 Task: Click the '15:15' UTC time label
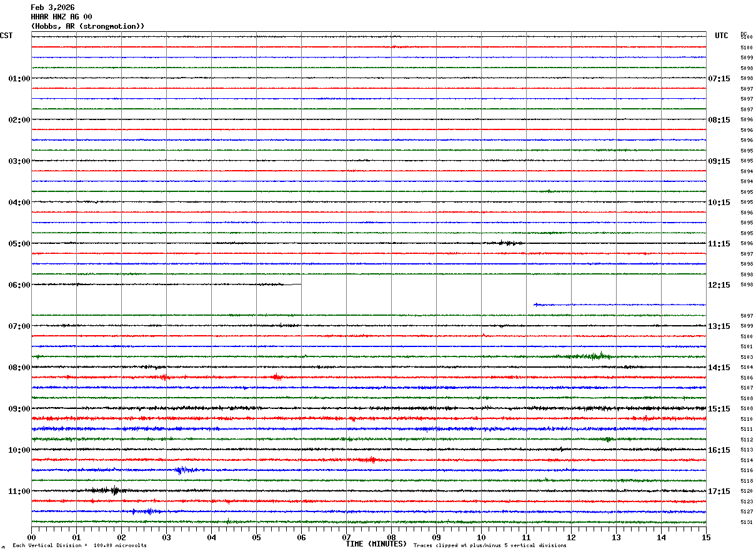tap(719, 409)
